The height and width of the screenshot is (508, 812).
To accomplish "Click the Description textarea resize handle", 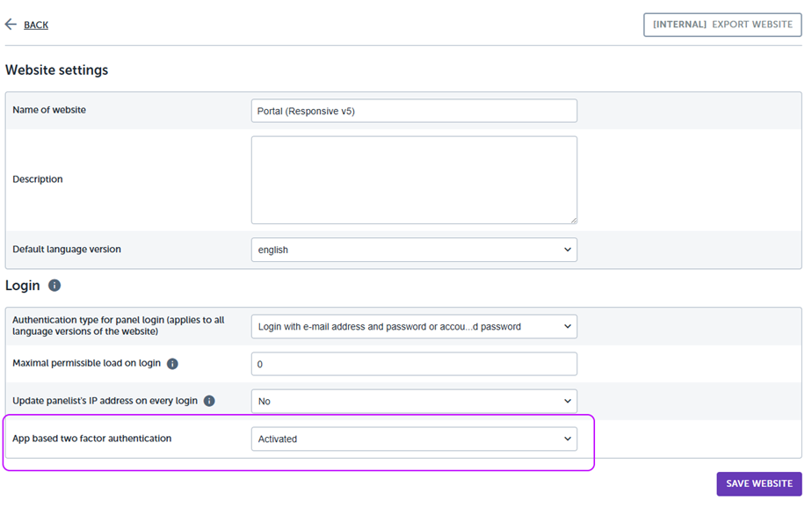I will (x=573, y=220).
